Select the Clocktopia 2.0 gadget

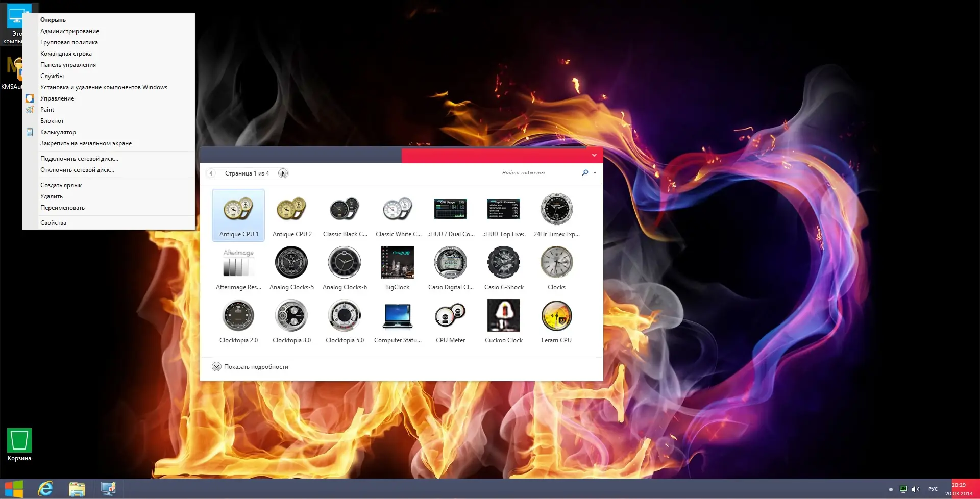[238, 321]
